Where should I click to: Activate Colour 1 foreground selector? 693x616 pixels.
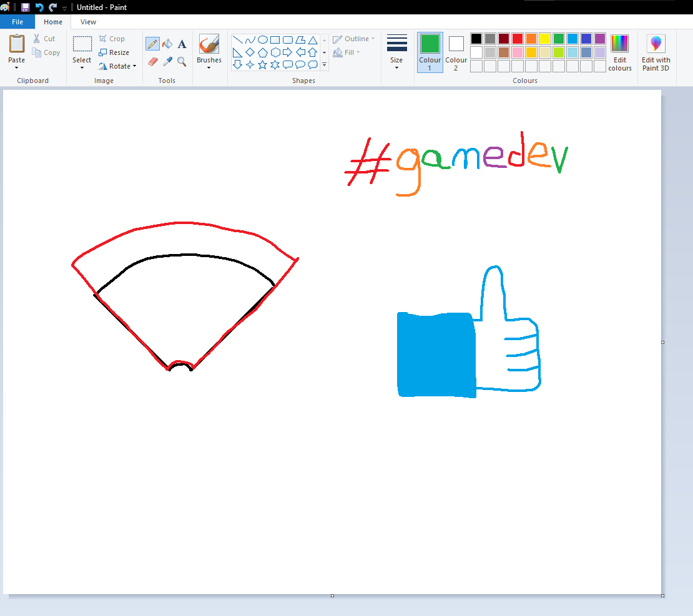click(x=430, y=52)
